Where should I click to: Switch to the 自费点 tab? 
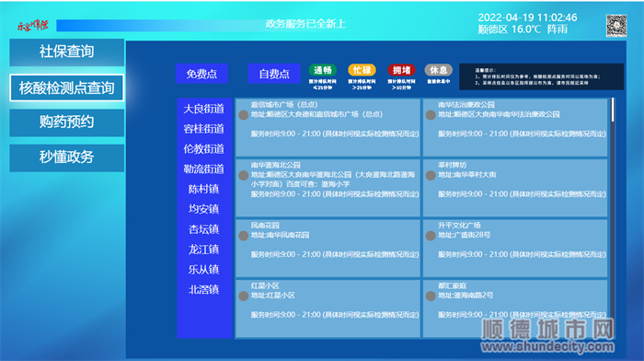pyautogui.click(x=274, y=74)
